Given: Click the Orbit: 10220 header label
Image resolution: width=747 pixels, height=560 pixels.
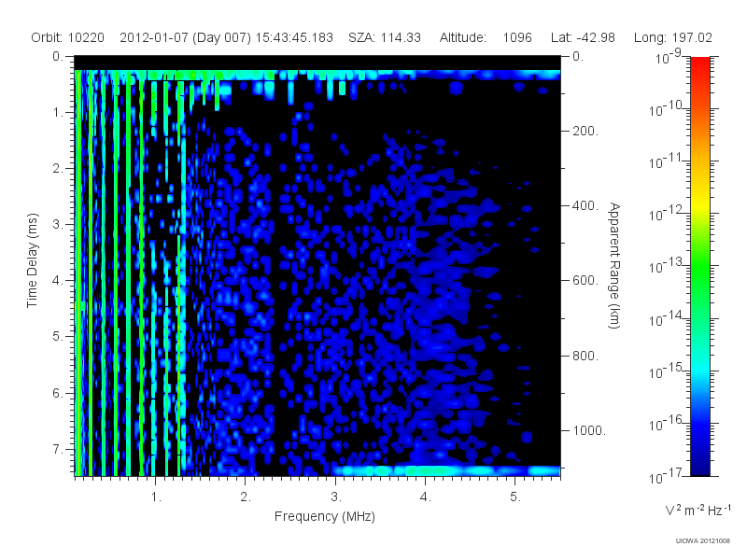Looking at the screenshot, I should point(67,37).
